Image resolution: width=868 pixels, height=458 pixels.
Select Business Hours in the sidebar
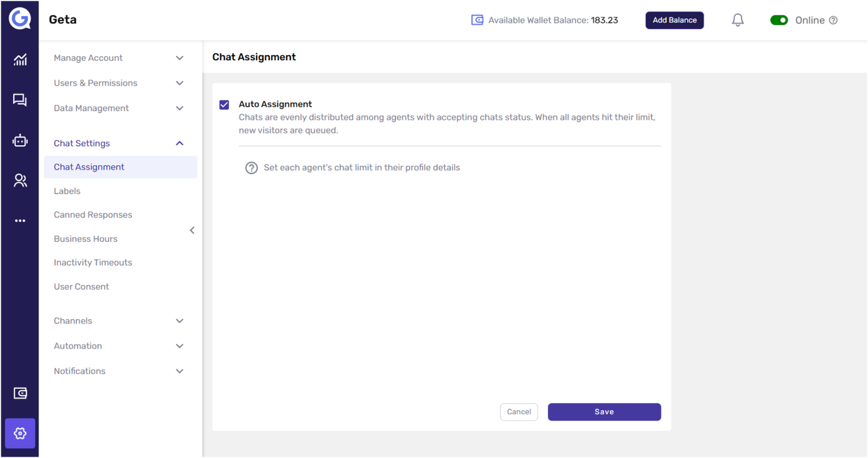click(86, 239)
